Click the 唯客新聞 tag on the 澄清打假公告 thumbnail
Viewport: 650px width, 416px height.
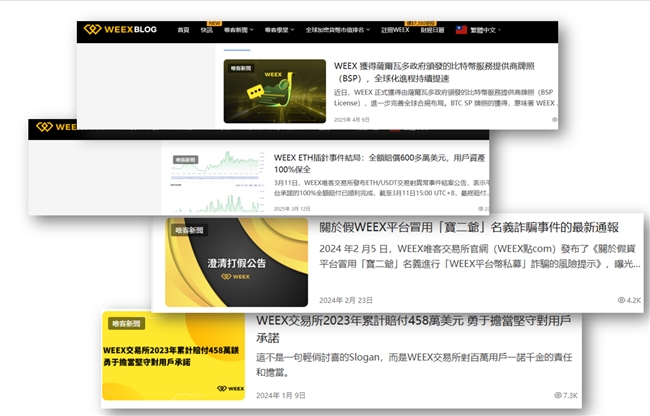(189, 230)
